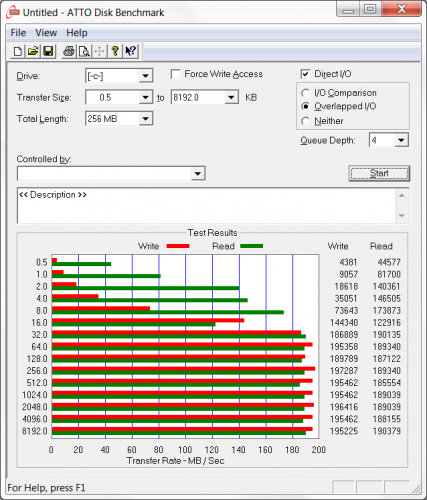
Task: Click the yellow question mark About icon
Action: [115, 51]
